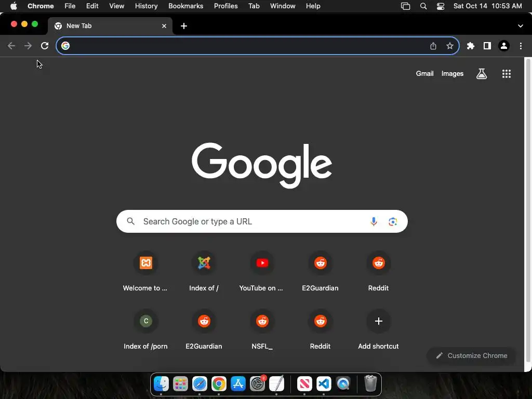Open Gmail link
This screenshot has width=532, height=399.
coord(425,74)
